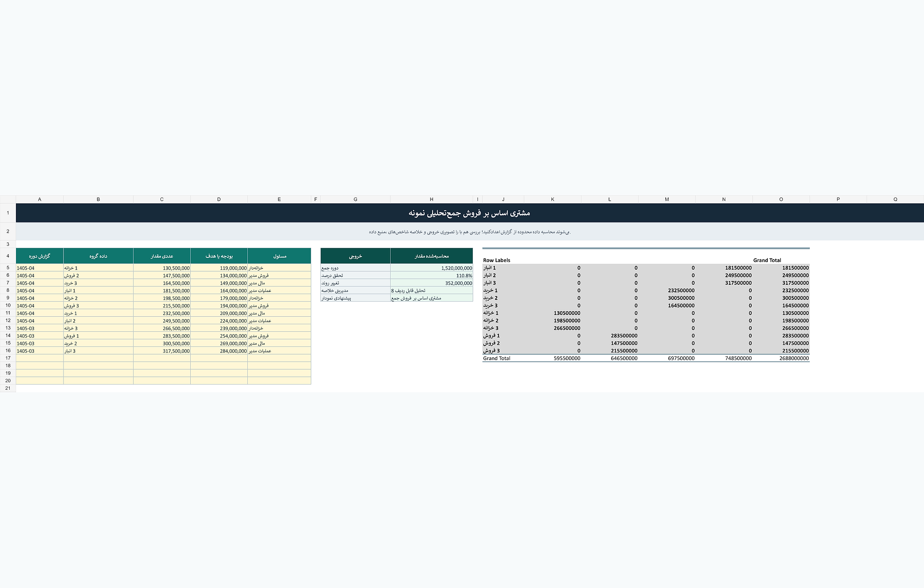Click pivot 'Grand Total' bottom row label
This screenshot has width=924, height=588.
pyautogui.click(x=496, y=358)
